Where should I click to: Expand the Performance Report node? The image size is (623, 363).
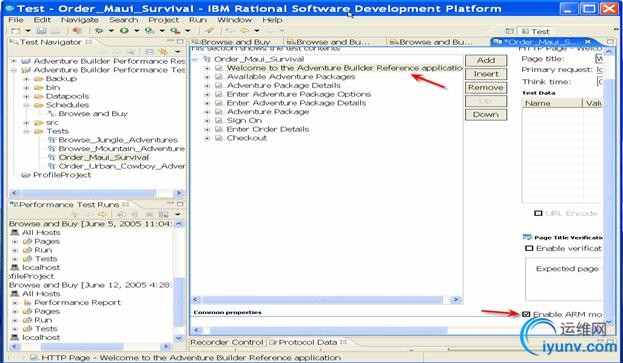point(15,303)
